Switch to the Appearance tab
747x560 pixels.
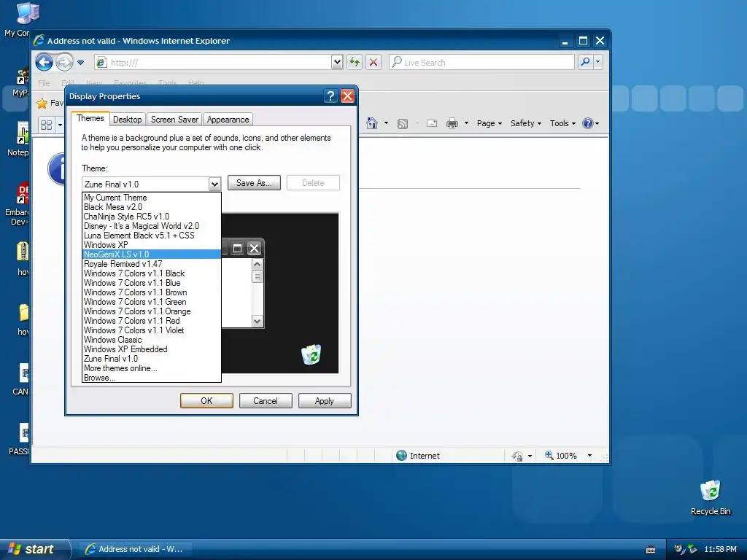click(228, 120)
